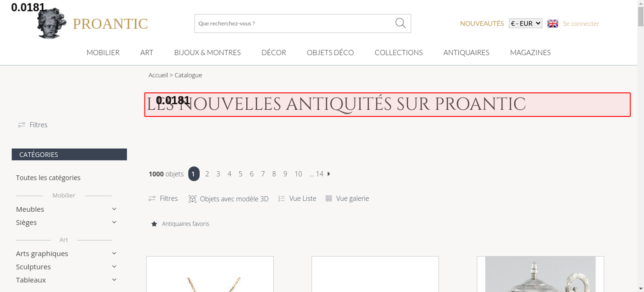Click the search input field
This screenshot has height=292, width=644.
point(295,23)
